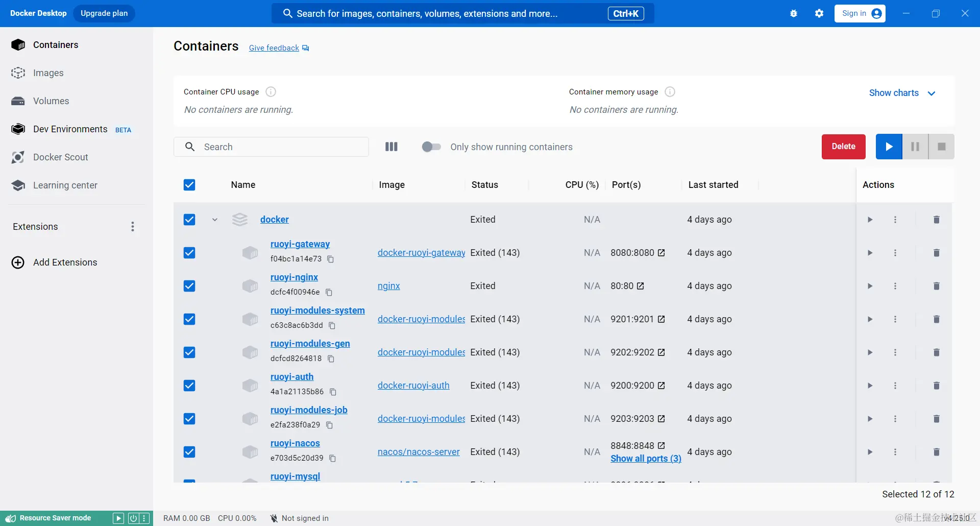Copy ruoyi-nginx container ID

pyautogui.click(x=329, y=293)
